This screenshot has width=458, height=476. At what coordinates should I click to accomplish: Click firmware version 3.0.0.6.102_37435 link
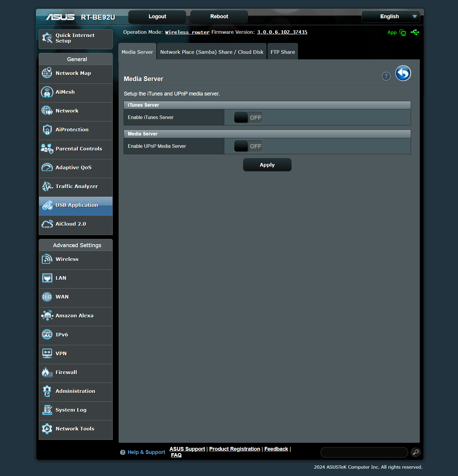click(282, 32)
